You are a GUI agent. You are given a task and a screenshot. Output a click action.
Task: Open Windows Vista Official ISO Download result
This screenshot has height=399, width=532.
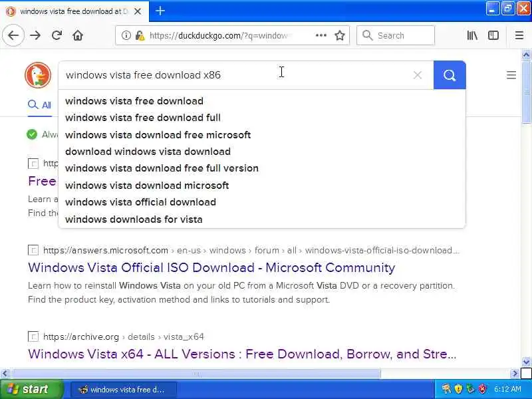(x=211, y=268)
